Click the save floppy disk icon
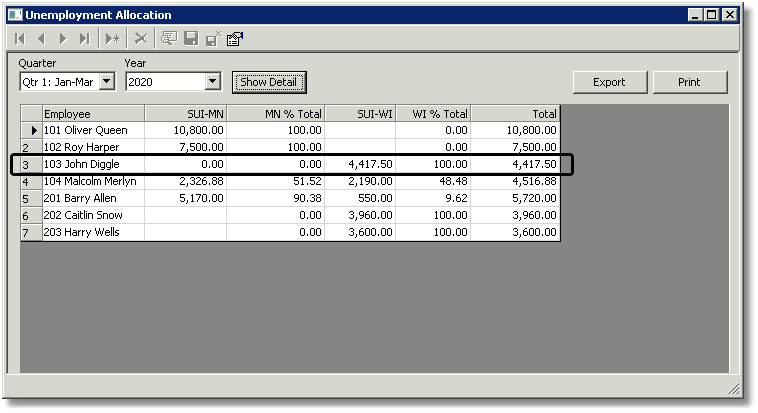Image resolution: width=758 pixels, height=413 pixels. point(191,39)
